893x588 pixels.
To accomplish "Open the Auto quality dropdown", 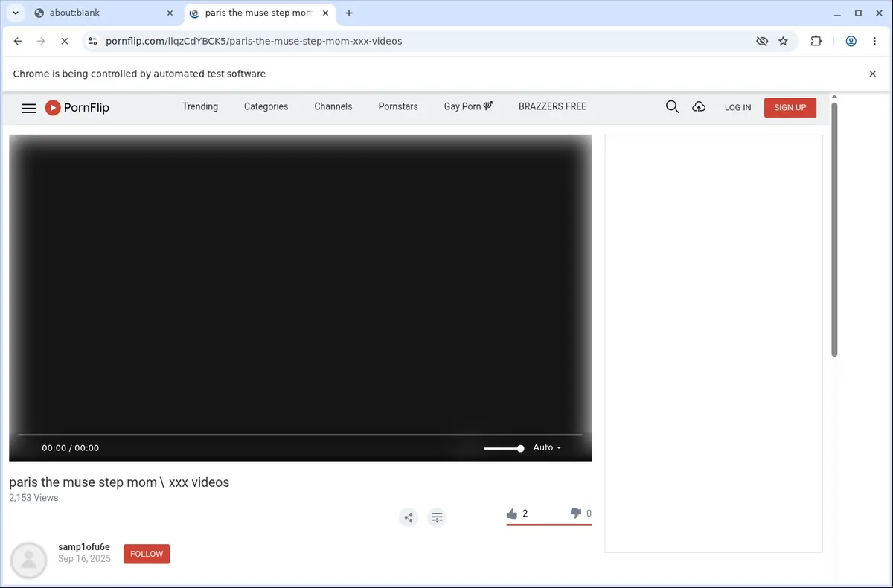I will [x=547, y=447].
